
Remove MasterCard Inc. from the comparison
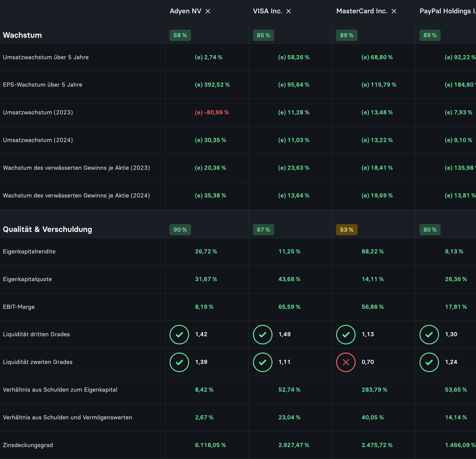394,11
